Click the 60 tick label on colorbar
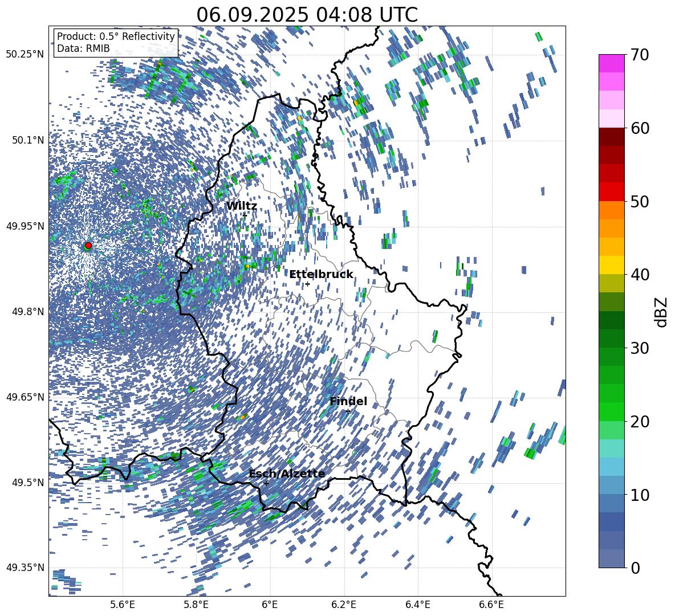 [640, 128]
